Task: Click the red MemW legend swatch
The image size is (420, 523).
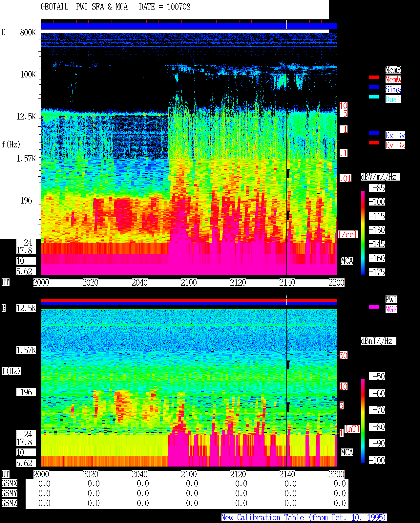Action: [374, 77]
